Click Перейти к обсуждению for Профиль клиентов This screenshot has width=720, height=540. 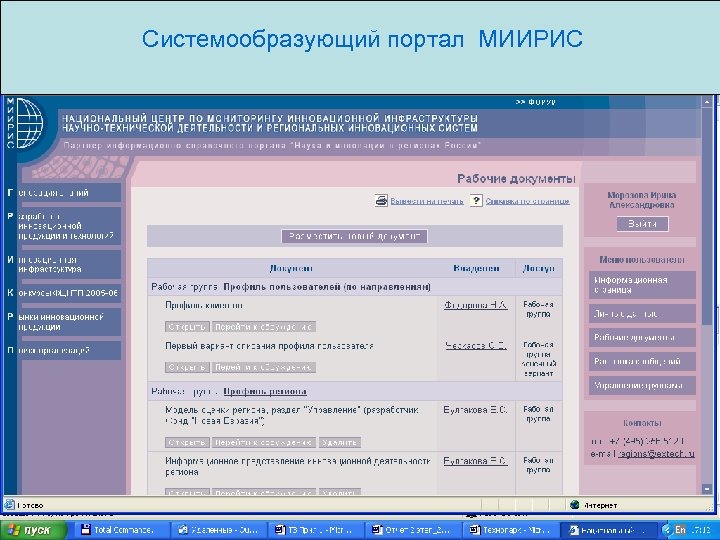(264, 327)
